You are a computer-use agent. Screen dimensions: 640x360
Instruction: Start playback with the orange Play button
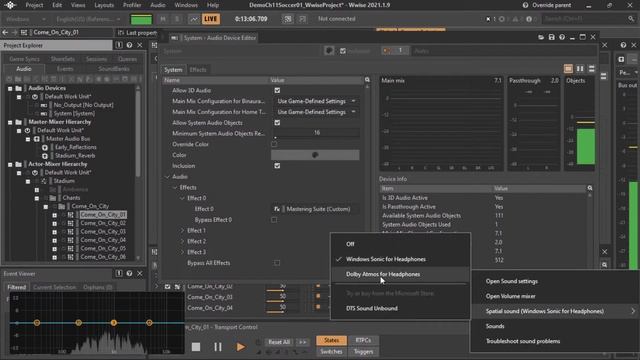240,347
